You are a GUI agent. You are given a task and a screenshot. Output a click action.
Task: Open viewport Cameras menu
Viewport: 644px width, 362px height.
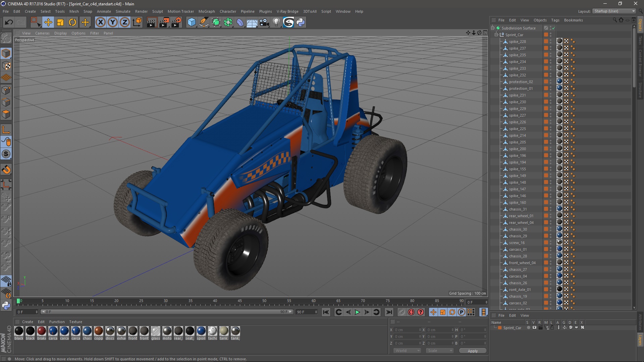coord(42,33)
